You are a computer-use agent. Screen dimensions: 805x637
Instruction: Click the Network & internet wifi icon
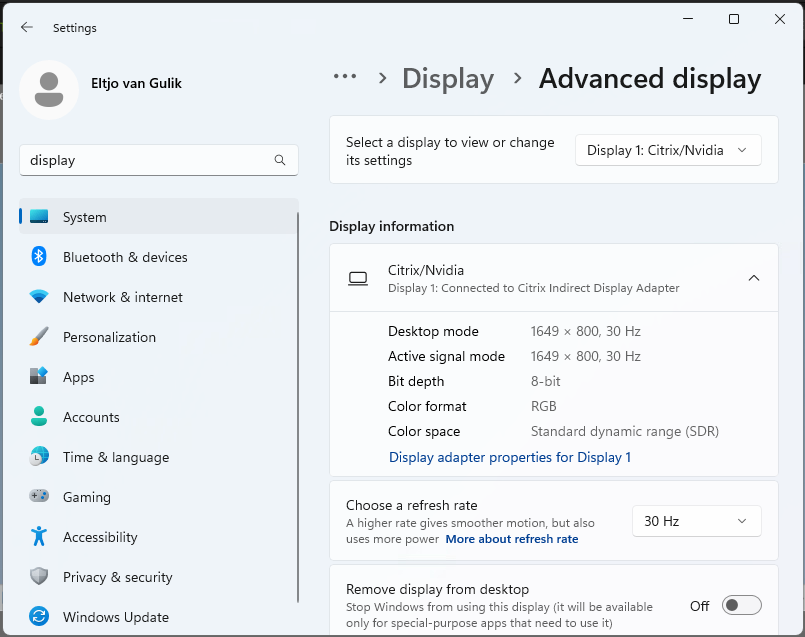click(x=39, y=297)
